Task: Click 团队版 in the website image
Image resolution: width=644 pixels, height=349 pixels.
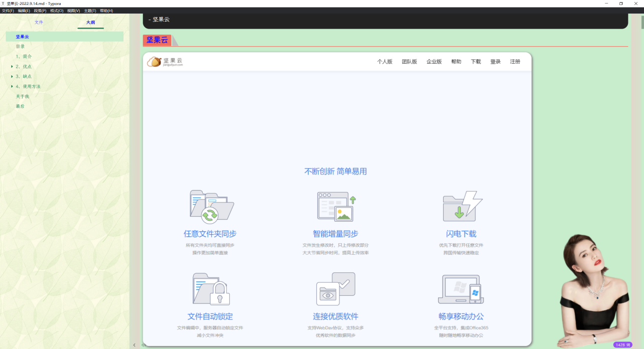Action: (410, 62)
